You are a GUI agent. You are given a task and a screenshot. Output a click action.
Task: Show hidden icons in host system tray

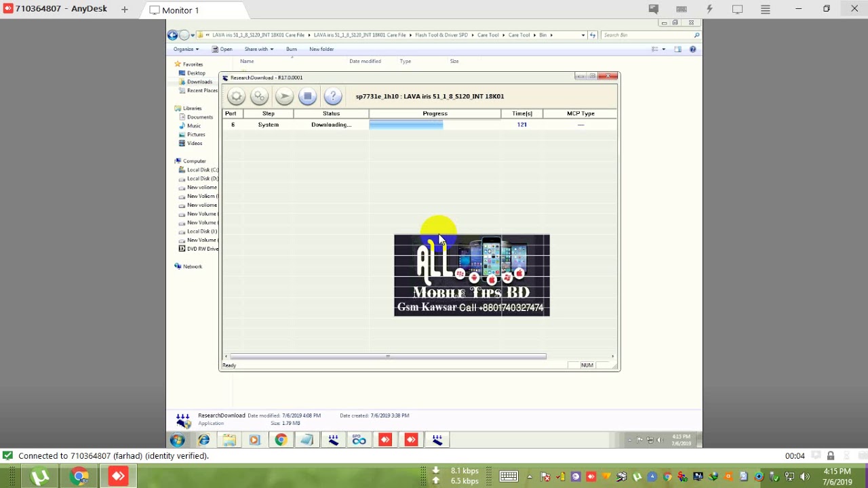[x=530, y=476]
